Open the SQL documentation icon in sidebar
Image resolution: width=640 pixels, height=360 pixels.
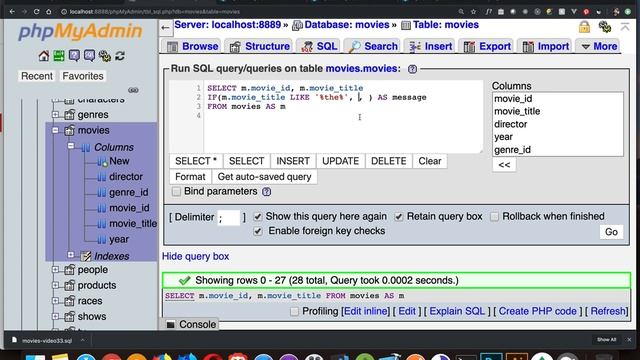coord(89,56)
